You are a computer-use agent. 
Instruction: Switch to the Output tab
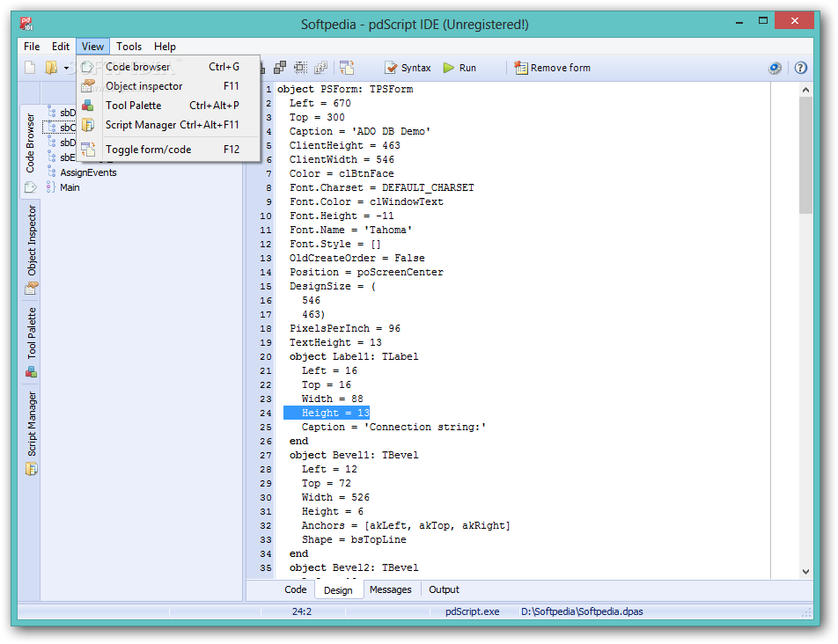click(x=445, y=589)
